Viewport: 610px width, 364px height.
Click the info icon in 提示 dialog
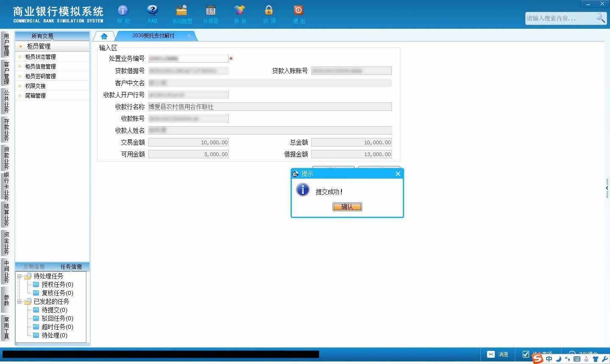[303, 189]
